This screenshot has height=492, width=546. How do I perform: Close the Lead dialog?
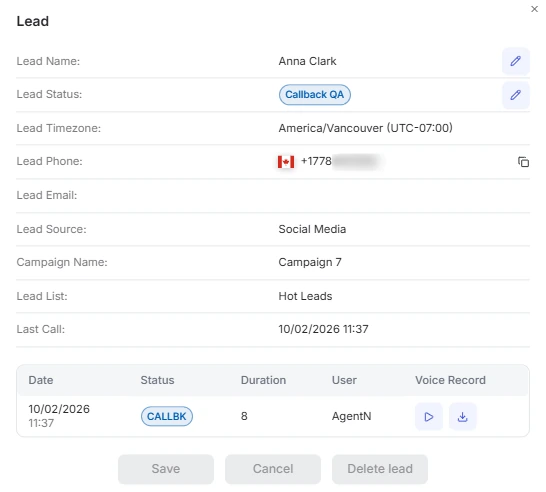pos(534,9)
